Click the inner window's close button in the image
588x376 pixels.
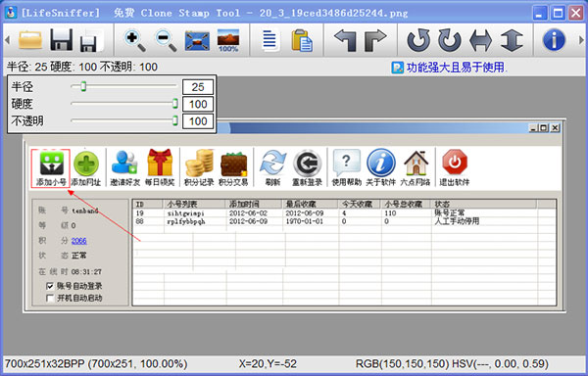tap(555, 128)
